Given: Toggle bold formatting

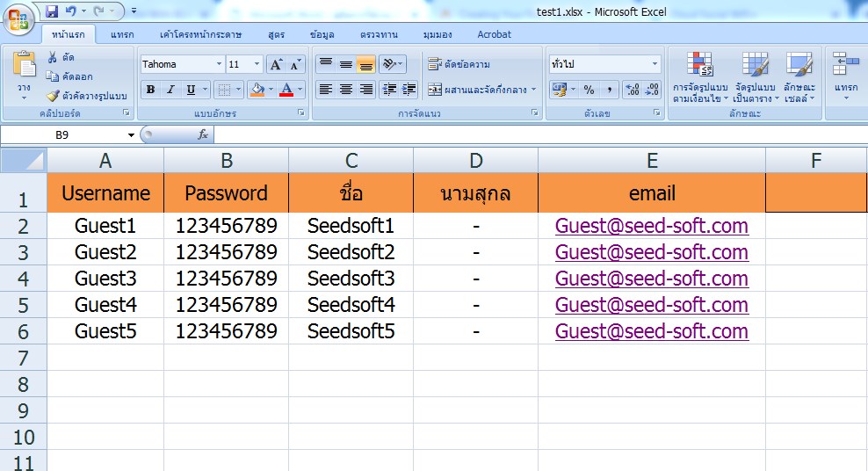Looking at the screenshot, I should 150,89.
